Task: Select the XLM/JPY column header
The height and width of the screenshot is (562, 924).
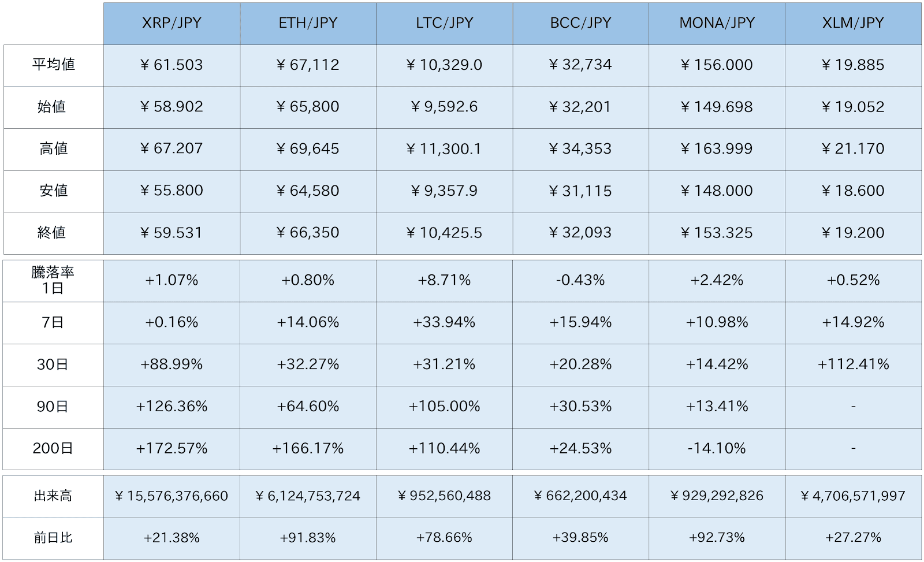Action: (x=853, y=23)
